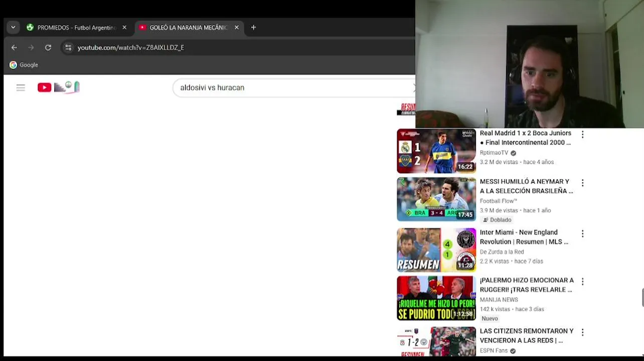Open Real Madrid 1 x 2 Boca Juniors title
The width and height of the screenshot is (644, 361).
[x=526, y=138]
